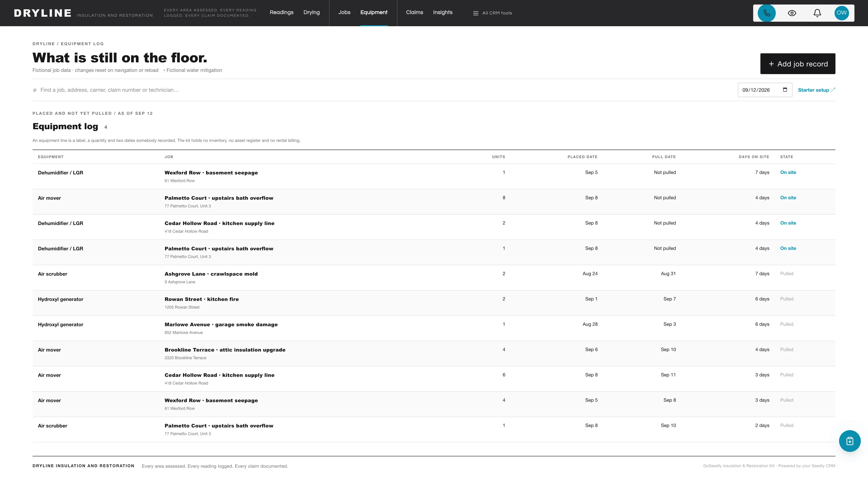Screen dimensions: 868x488
Task: Open the Jobs tab
Action: (344, 12)
